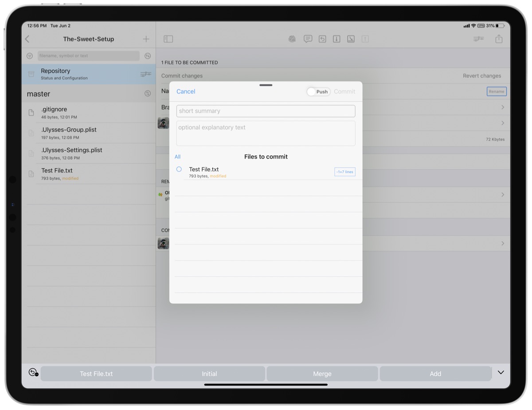The height and width of the screenshot is (410, 532).
Task: Click the "1 FILE TO BE COMMITTED" header
Action: coord(190,63)
